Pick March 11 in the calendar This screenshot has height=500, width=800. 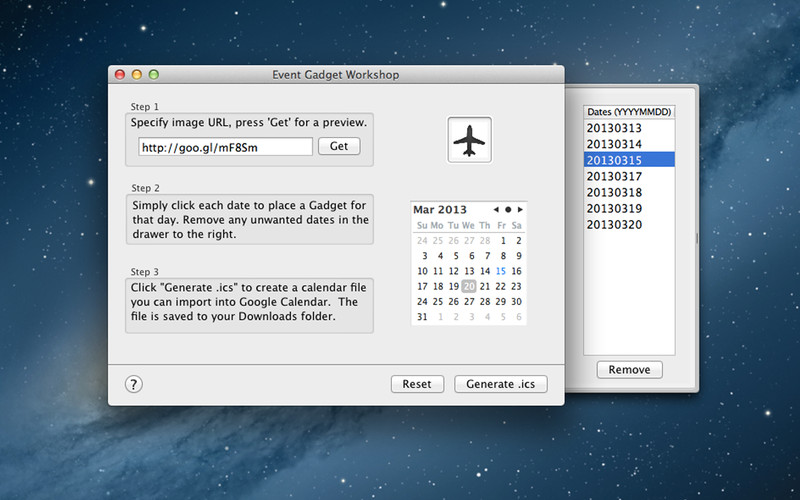pos(438,271)
